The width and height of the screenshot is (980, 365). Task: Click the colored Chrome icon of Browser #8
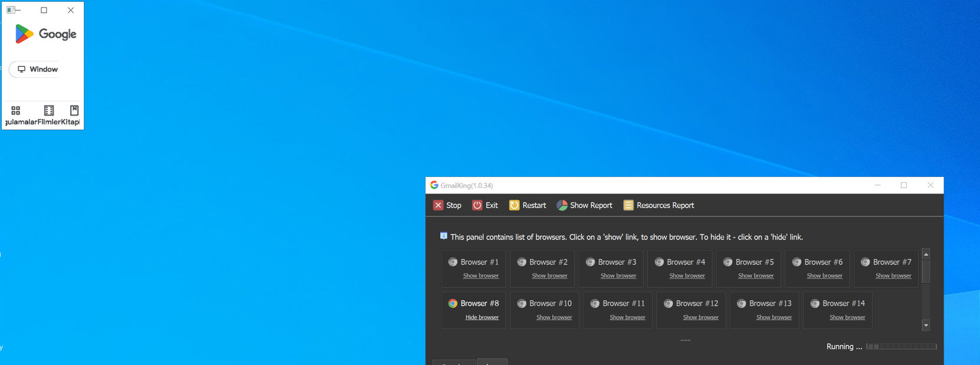(x=453, y=304)
